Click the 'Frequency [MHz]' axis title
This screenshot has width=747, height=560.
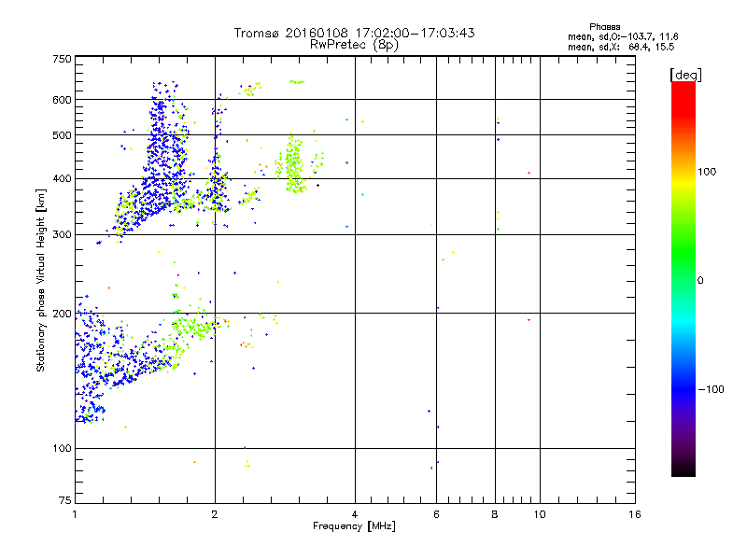coord(354,526)
